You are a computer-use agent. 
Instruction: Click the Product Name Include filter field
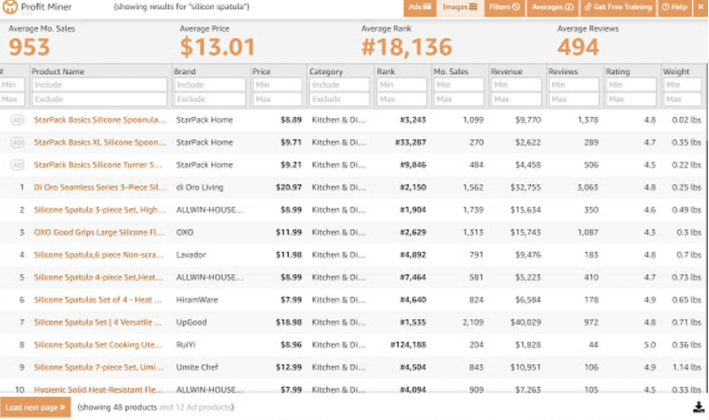(99, 85)
